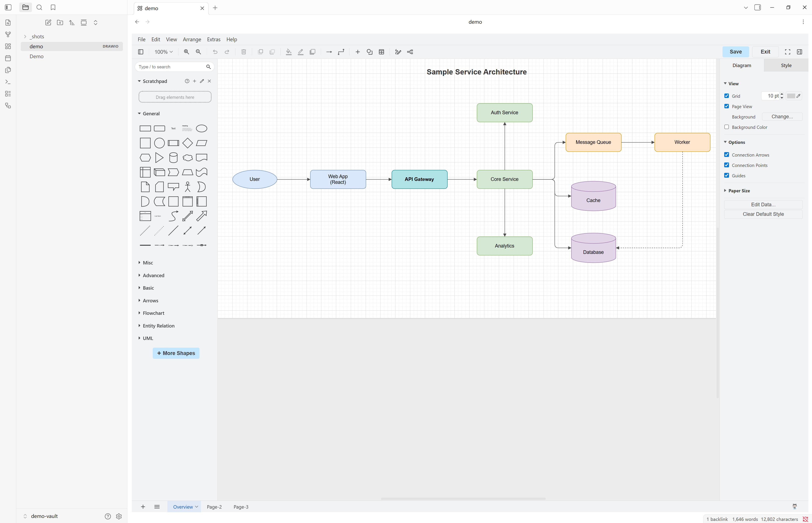Screen dimensions: 812x523
Task: Select the Diamond shape in General
Action: pyautogui.click(x=187, y=143)
